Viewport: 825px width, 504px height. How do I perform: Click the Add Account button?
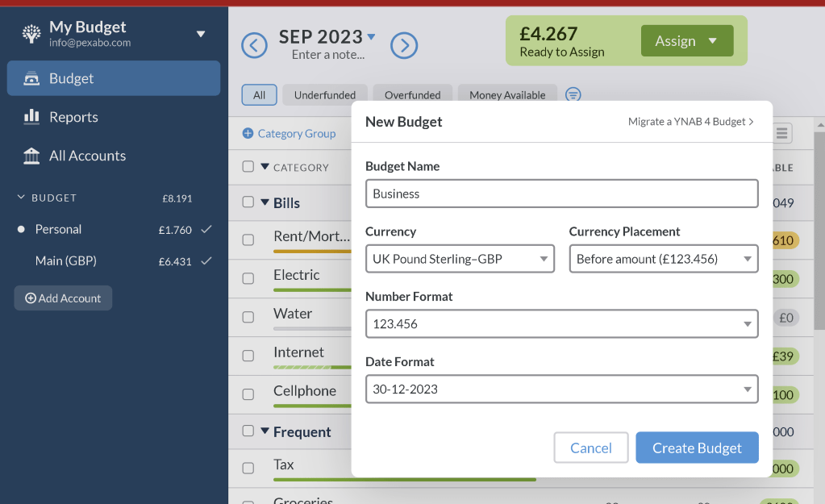pos(63,298)
